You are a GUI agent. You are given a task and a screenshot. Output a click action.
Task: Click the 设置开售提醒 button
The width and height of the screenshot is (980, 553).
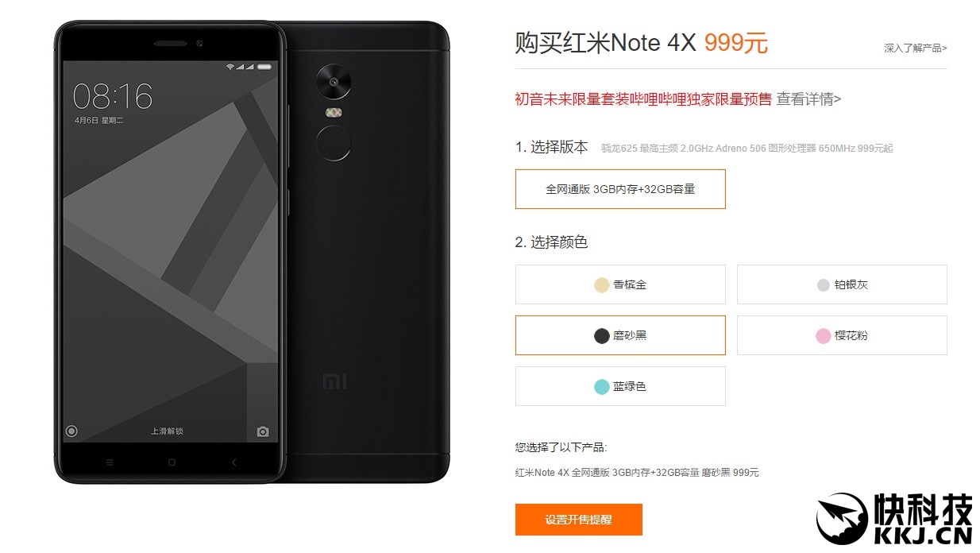579,520
